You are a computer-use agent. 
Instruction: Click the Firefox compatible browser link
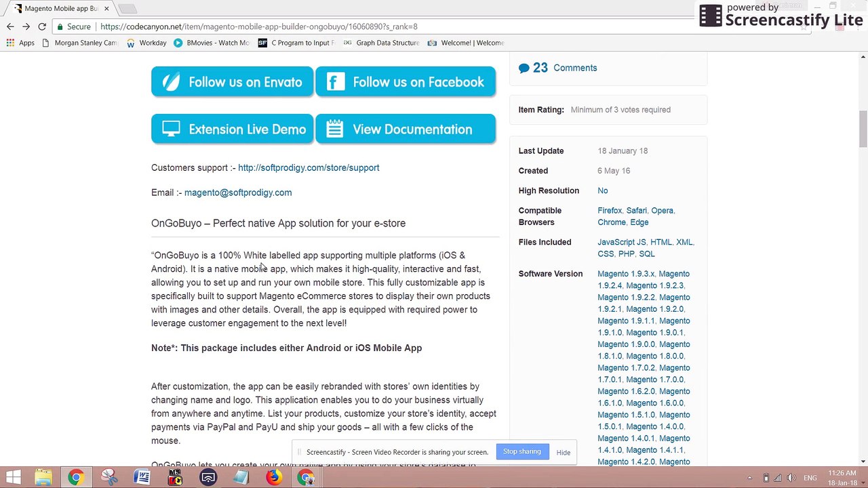(610, 211)
